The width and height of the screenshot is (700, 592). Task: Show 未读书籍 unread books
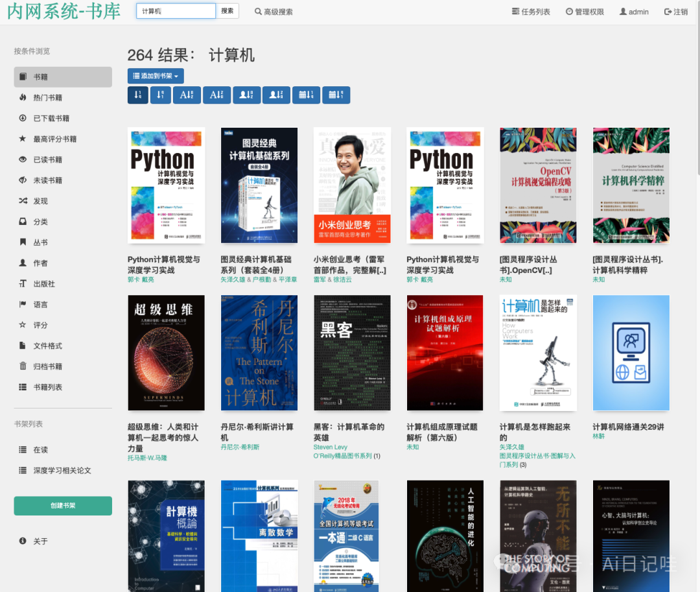point(63,180)
